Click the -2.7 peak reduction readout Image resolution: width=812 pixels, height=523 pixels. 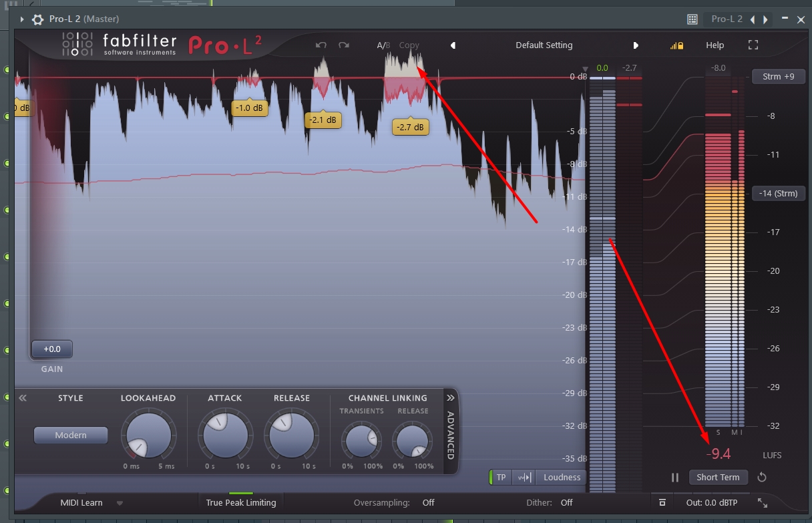629,68
